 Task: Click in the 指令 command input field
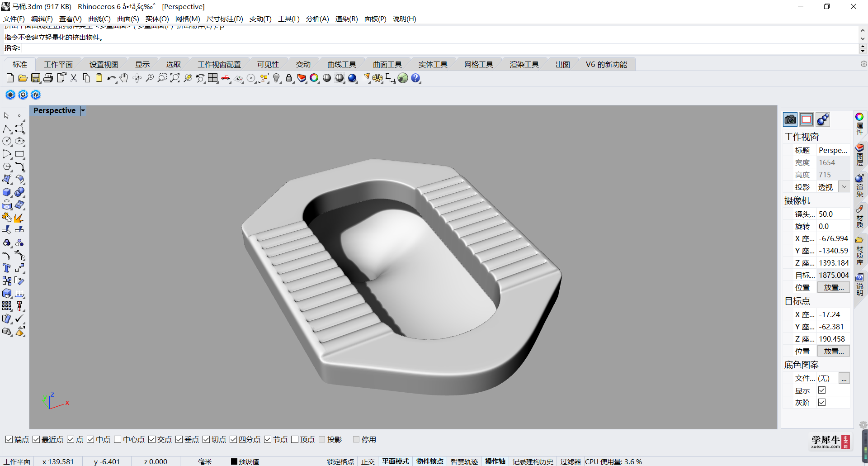(x=439, y=48)
